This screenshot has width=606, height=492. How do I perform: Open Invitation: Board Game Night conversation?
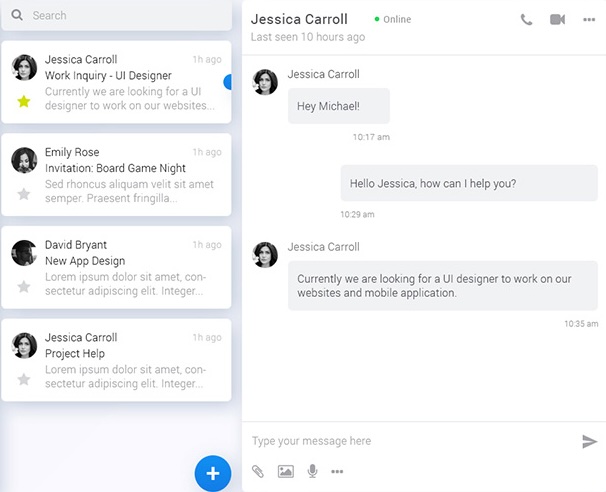(116, 175)
